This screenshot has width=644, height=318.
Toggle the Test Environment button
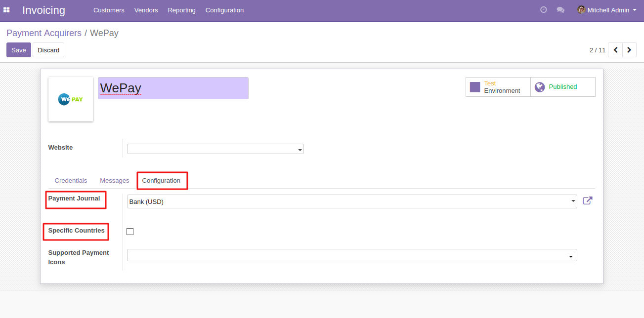point(498,87)
